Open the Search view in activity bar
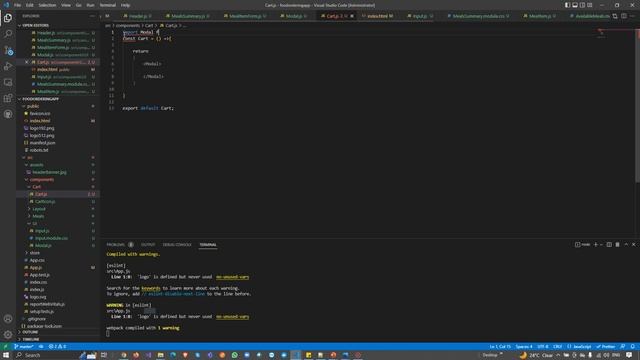The height and width of the screenshot is (360, 640). [x=8, y=34]
